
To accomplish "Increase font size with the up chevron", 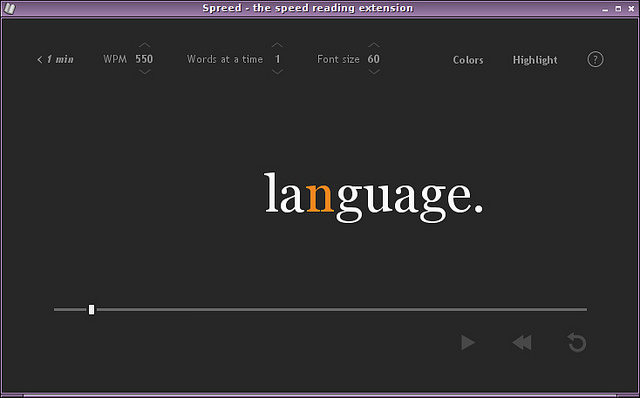I will pyautogui.click(x=373, y=45).
